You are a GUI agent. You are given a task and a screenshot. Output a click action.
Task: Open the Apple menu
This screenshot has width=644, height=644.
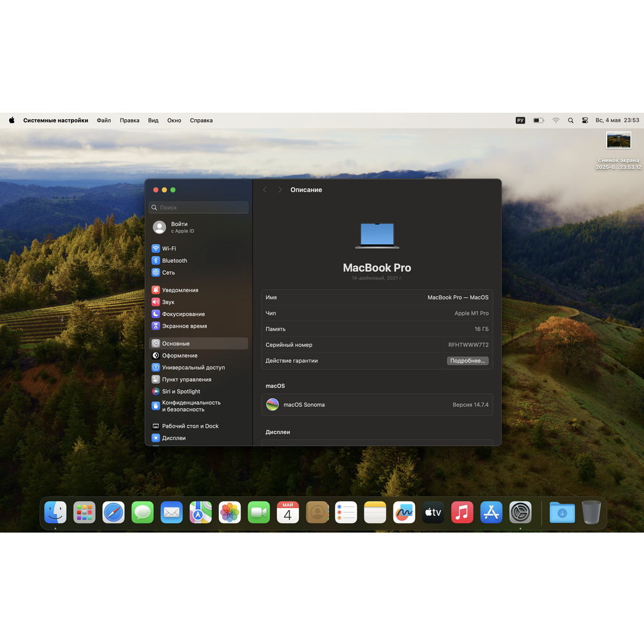(x=12, y=120)
